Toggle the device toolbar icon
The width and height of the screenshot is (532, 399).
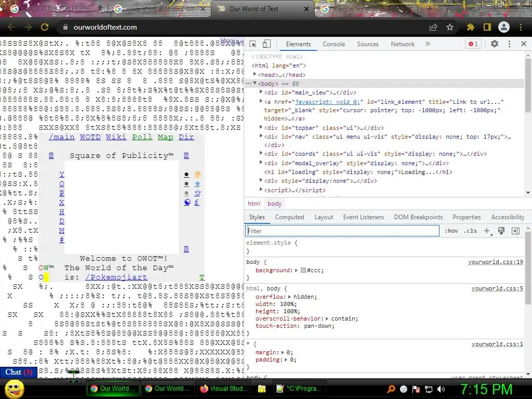[267, 44]
